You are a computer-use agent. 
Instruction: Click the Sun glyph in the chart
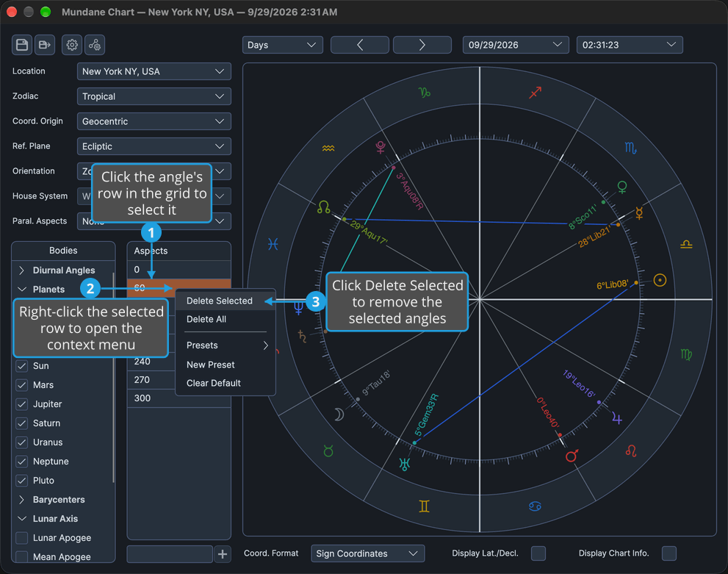point(660,280)
